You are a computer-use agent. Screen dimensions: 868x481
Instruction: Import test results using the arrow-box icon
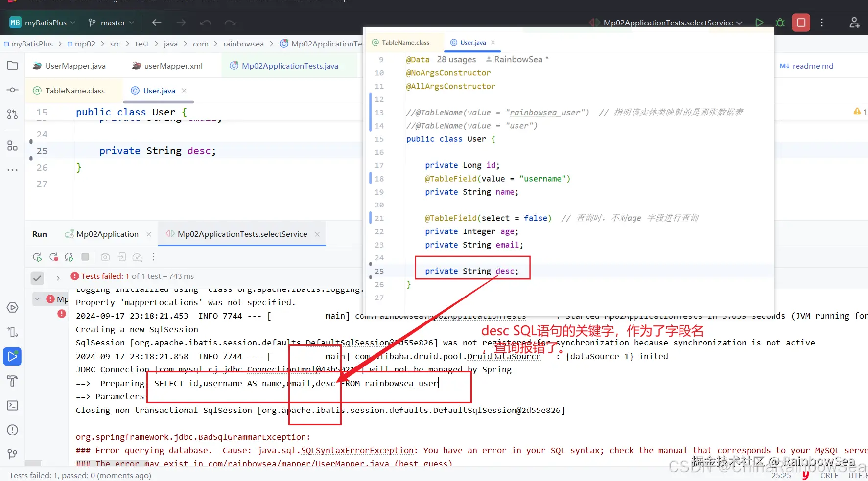122,257
